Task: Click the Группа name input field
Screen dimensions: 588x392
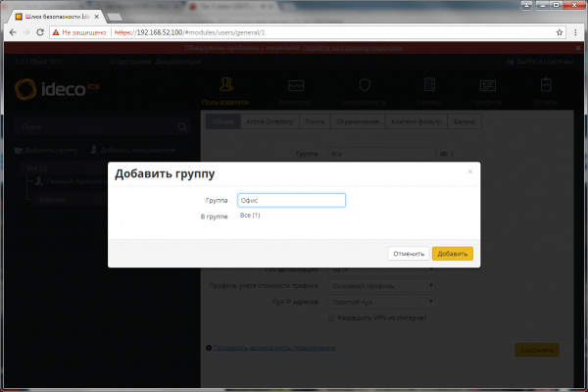Action: [292, 200]
